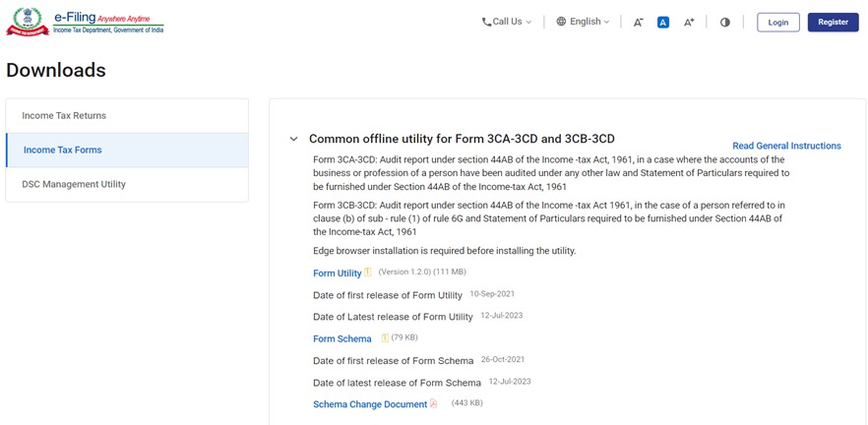Screen dimensions: 868x425
Task: Click the globe language icon
Action: pyautogui.click(x=561, y=22)
